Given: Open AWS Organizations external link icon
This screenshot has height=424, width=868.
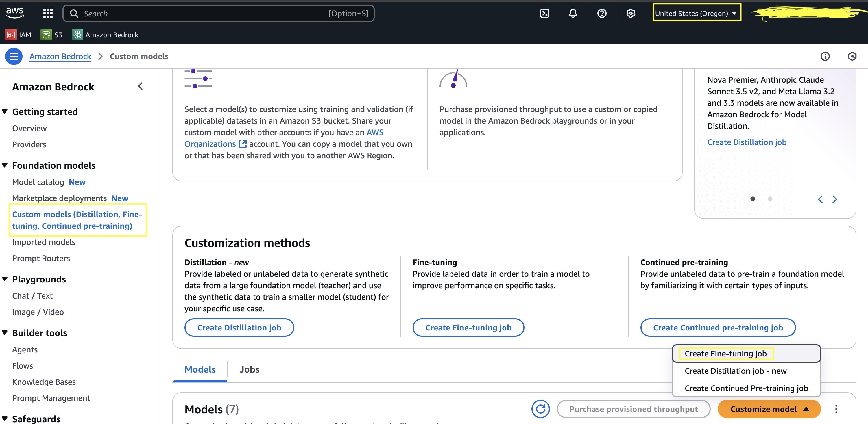Looking at the screenshot, I should [x=243, y=144].
